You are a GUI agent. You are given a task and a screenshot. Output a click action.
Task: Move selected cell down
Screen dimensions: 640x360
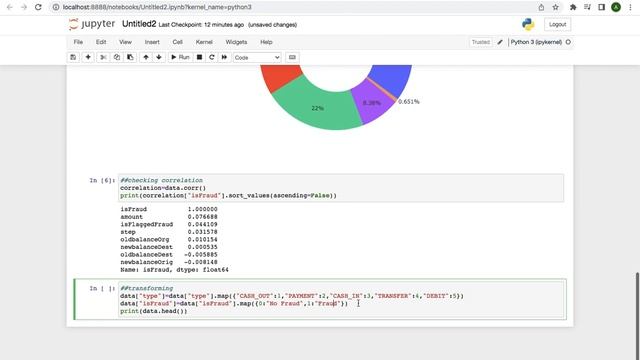coord(159,58)
